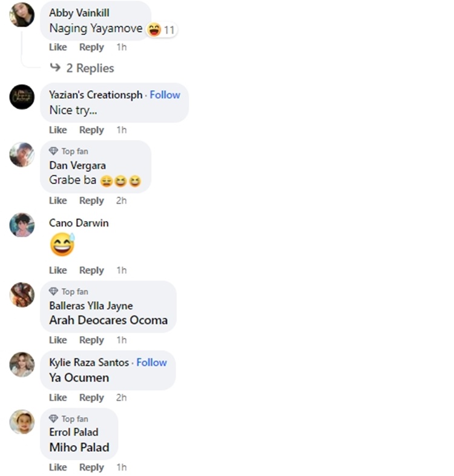This screenshot has height=476, width=454.
Task: Open Yazian's Creationsph avatar icon
Action: pyautogui.click(x=22, y=97)
